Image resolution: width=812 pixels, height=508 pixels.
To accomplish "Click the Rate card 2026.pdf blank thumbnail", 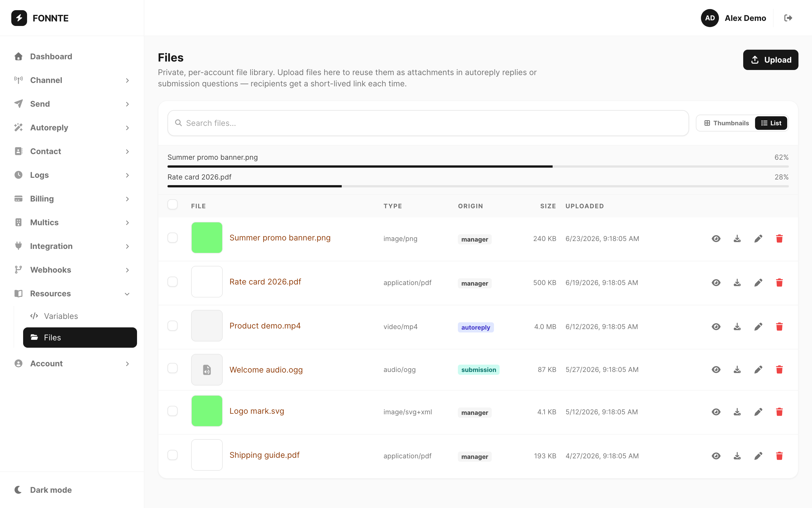I will (207, 282).
